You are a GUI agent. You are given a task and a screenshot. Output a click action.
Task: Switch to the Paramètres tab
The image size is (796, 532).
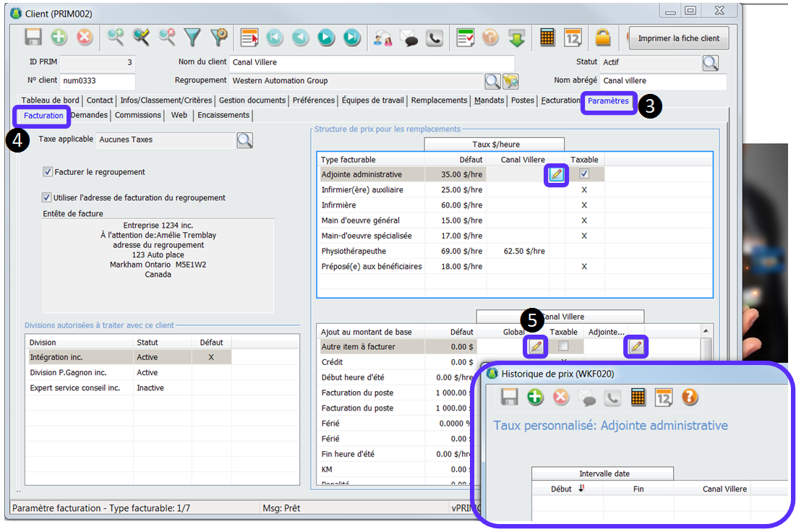(x=608, y=101)
